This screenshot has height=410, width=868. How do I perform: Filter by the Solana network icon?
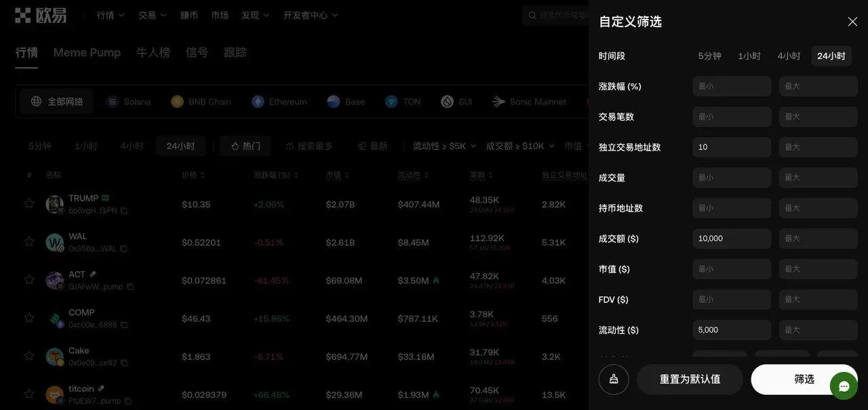(112, 102)
